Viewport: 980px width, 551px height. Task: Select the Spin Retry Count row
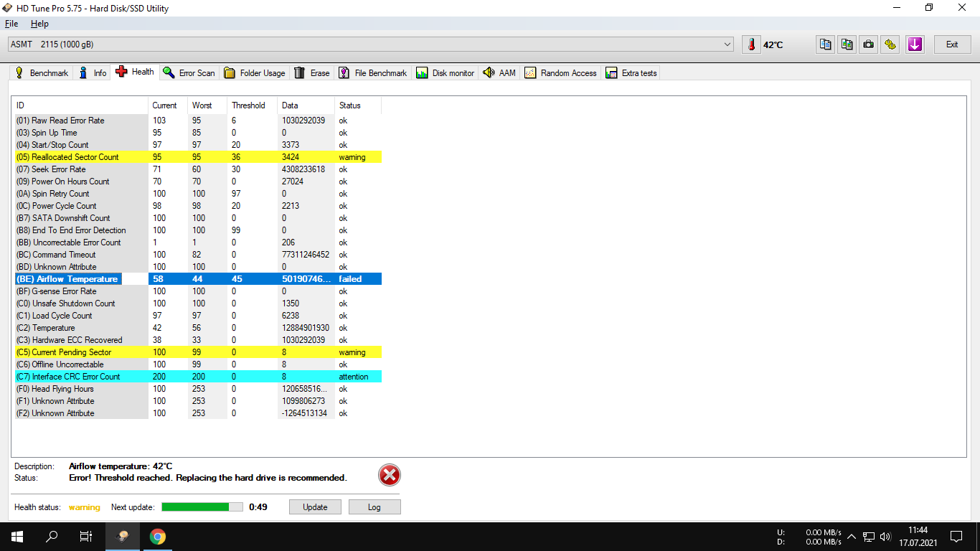click(x=198, y=194)
